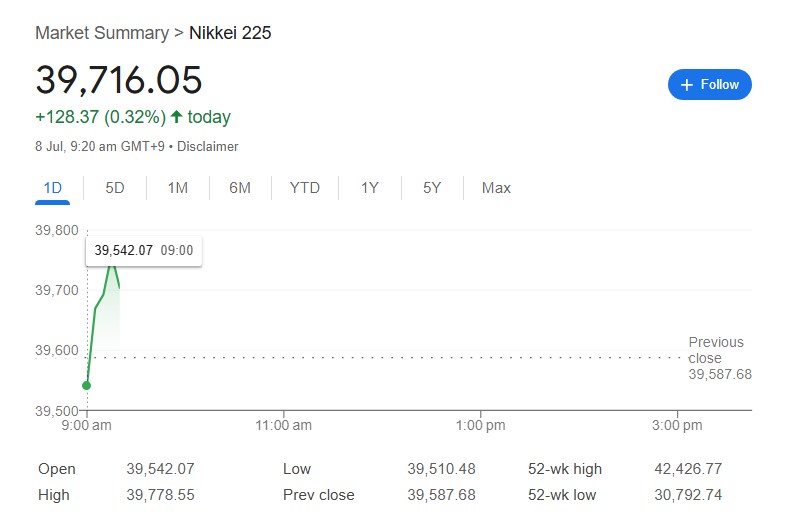The width and height of the screenshot is (788, 521).
Task: Click the 11:00 am axis marker
Action: [x=283, y=426]
